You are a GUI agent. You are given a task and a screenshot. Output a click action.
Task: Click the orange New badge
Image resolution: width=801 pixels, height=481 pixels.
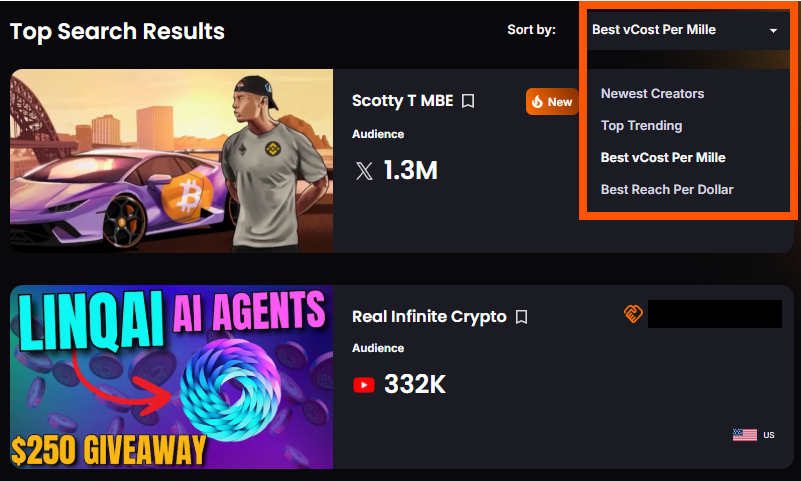point(552,102)
